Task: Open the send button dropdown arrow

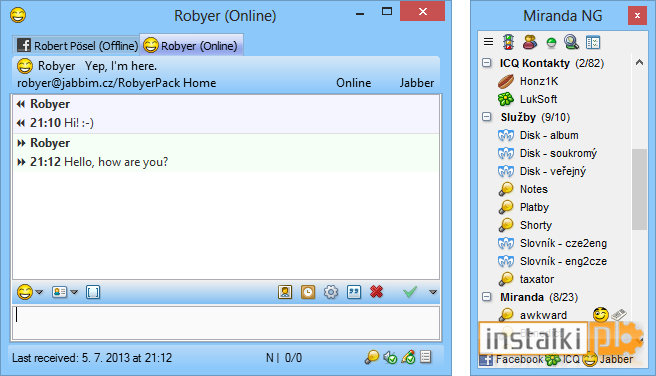Action: click(x=433, y=292)
